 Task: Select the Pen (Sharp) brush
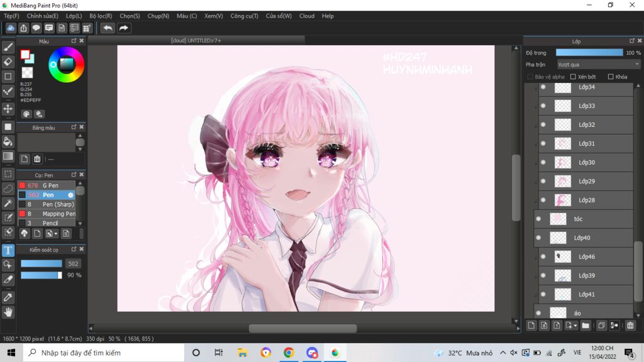47,204
